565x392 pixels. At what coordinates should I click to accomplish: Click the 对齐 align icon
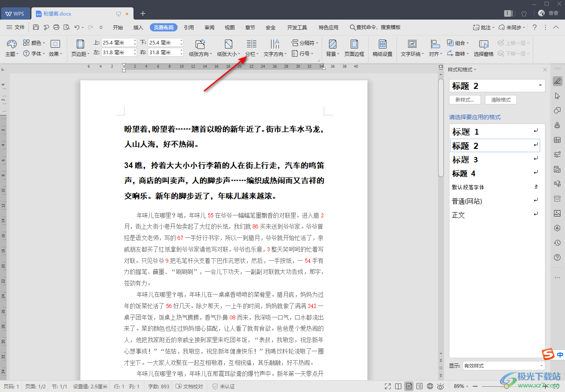(435, 44)
